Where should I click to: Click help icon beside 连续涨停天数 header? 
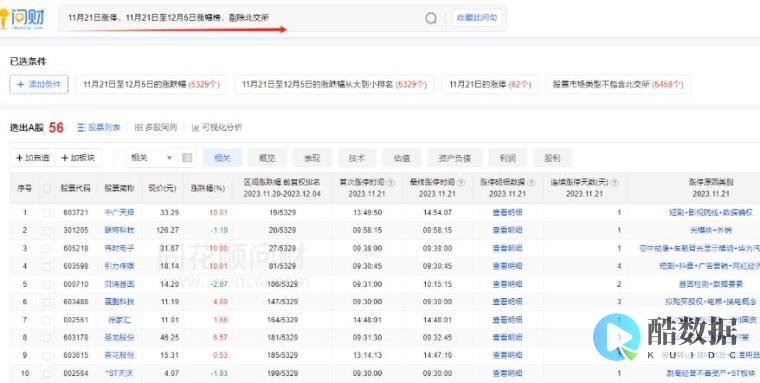pos(615,183)
